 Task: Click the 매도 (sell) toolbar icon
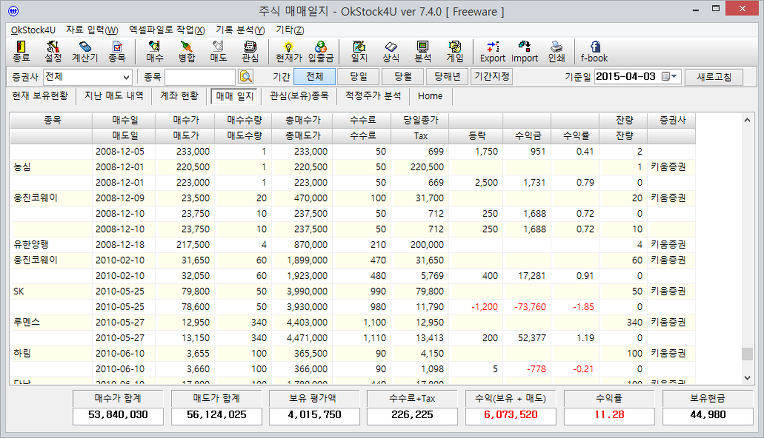[x=218, y=50]
